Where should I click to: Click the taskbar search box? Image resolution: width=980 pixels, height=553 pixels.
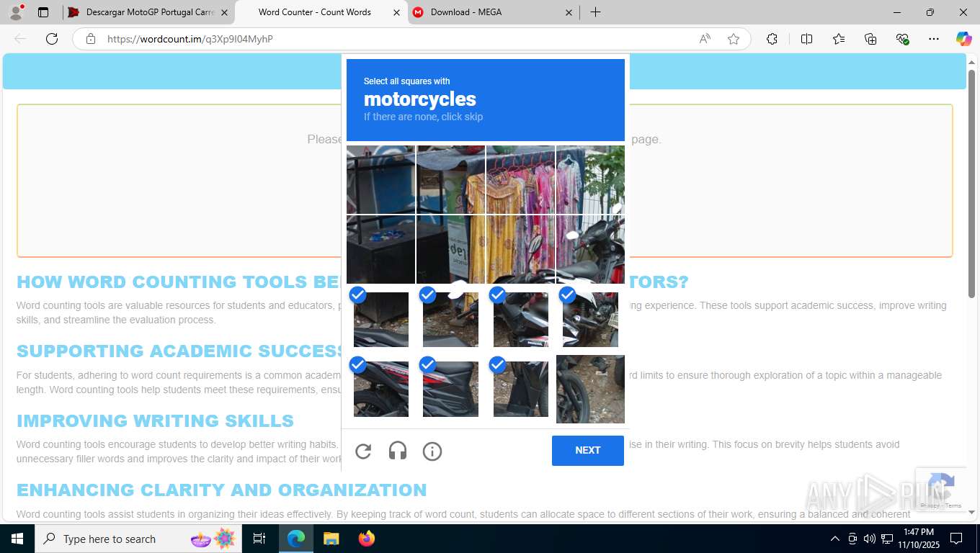click(139, 539)
